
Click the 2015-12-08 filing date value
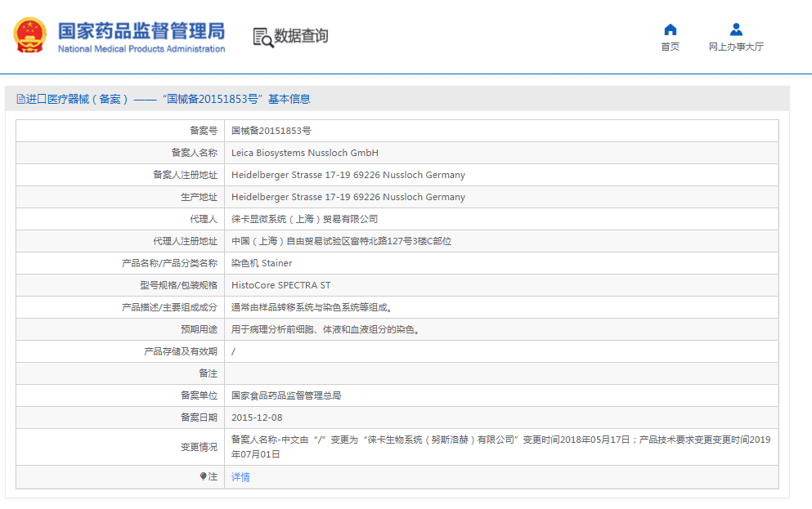(x=256, y=417)
